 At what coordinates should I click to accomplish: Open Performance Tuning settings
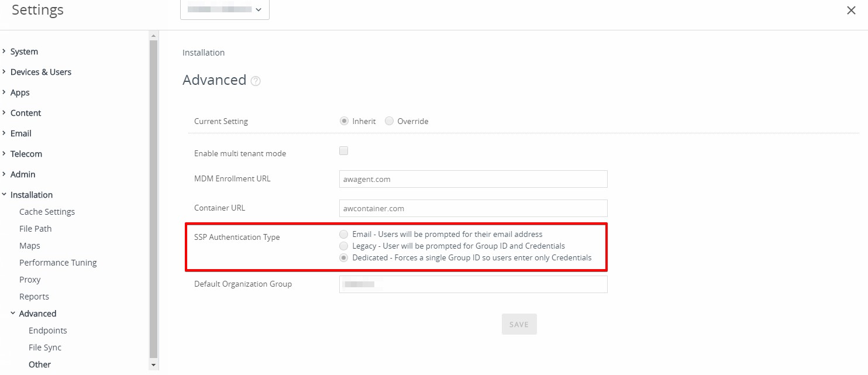coord(58,263)
